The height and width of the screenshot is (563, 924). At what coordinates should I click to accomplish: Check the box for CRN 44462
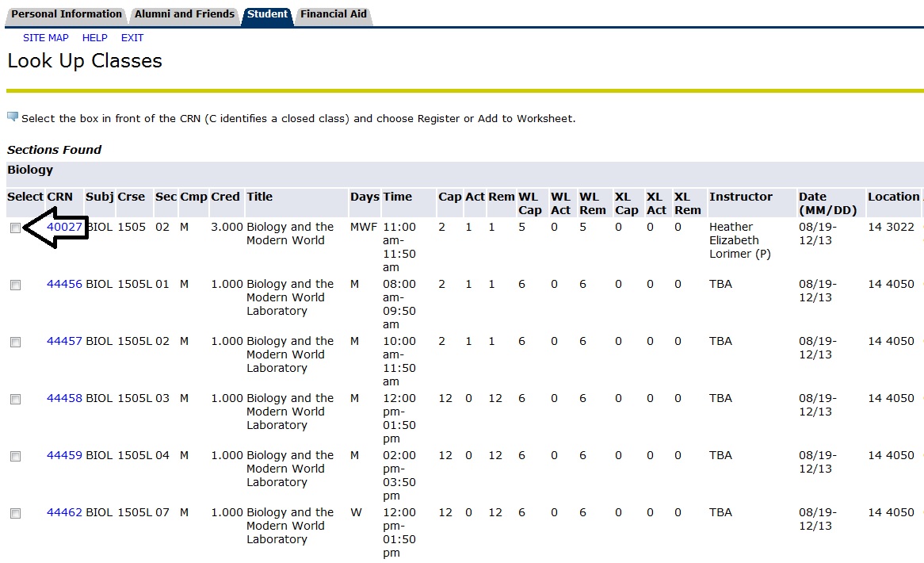15,513
